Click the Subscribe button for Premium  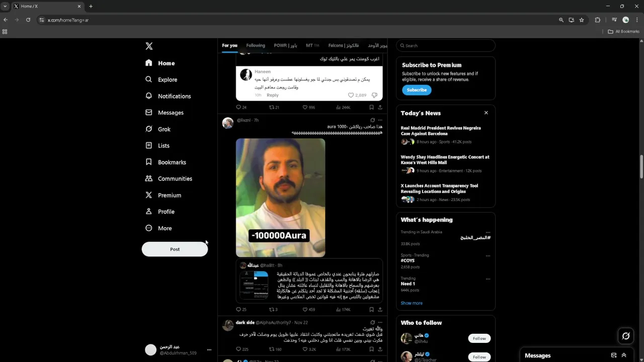(x=417, y=90)
